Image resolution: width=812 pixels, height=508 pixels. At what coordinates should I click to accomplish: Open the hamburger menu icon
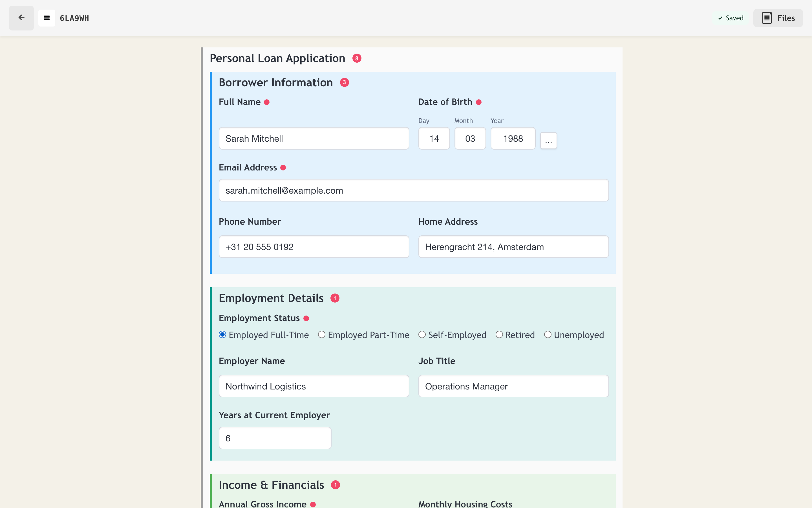click(x=47, y=18)
